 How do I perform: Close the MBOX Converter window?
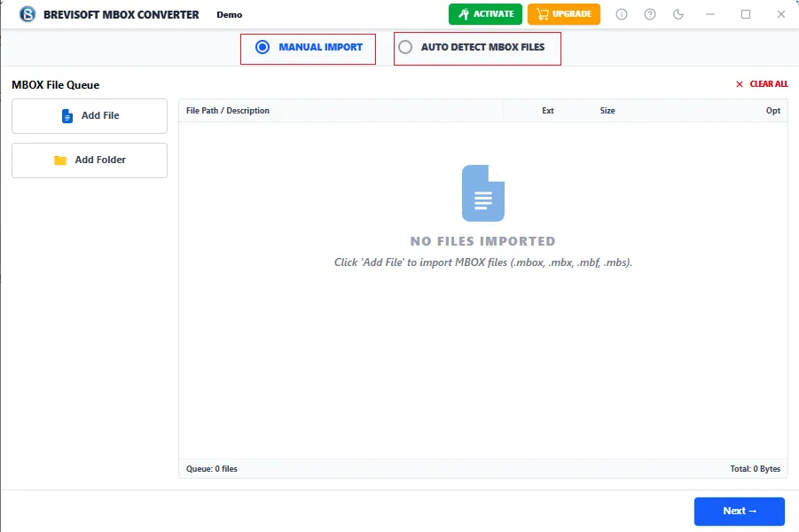[781, 14]
